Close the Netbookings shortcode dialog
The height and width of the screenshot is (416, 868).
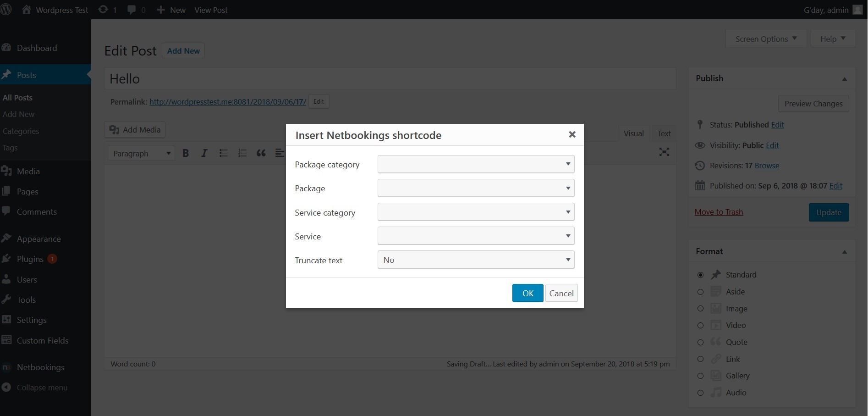click(x=572, y=134)
